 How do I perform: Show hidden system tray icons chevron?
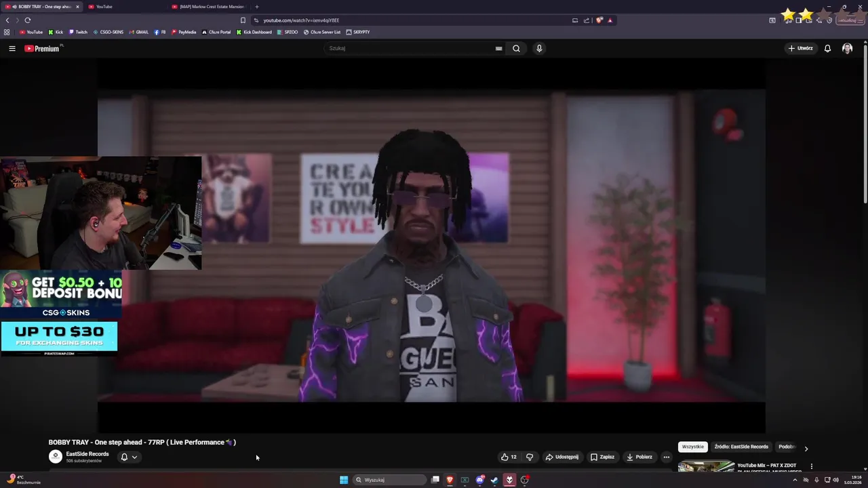795,480
